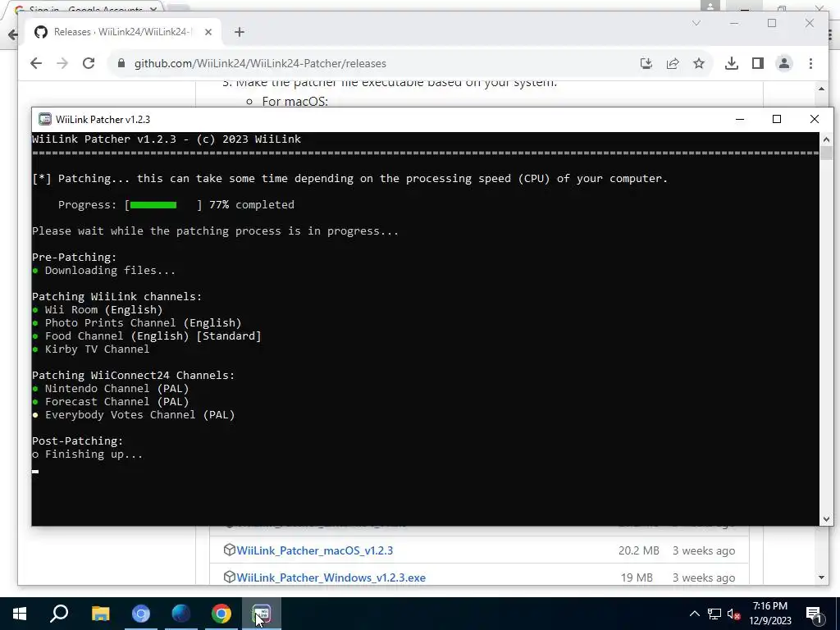Go back in the Chrome window
Image resolution: width=840 pixels, height=630 pixels.
tap(36, 63)
